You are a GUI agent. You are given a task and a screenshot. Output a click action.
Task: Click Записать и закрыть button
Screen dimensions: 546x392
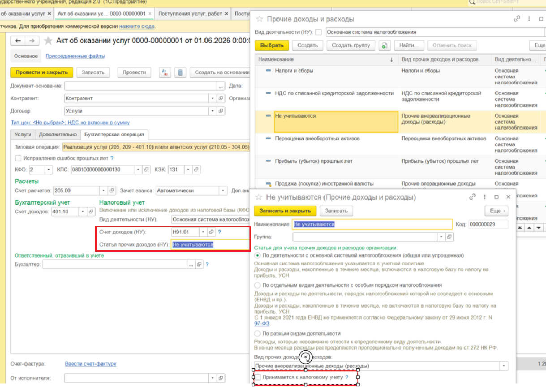(285, 211)
